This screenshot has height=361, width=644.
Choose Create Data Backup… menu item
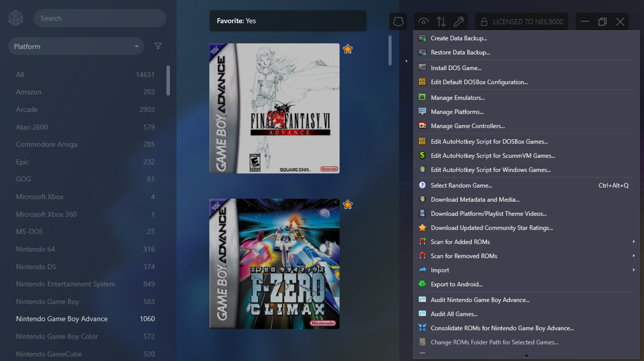click(527, 38)
